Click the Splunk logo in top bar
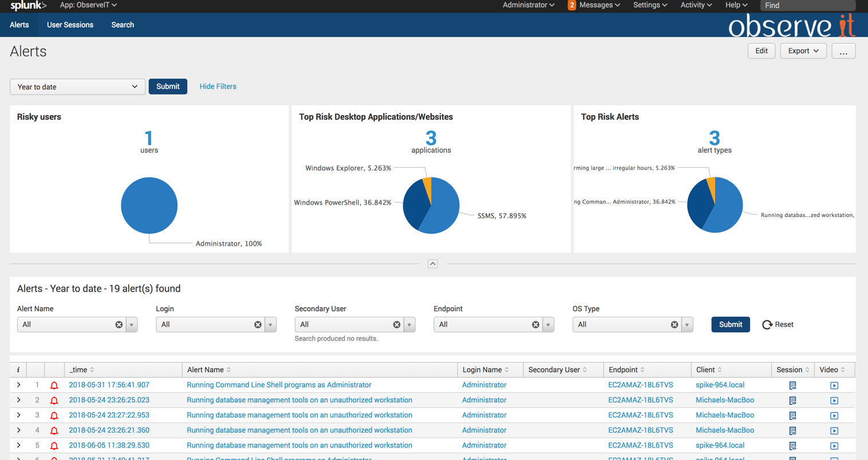The image size is (868, 460). [27, 6]
